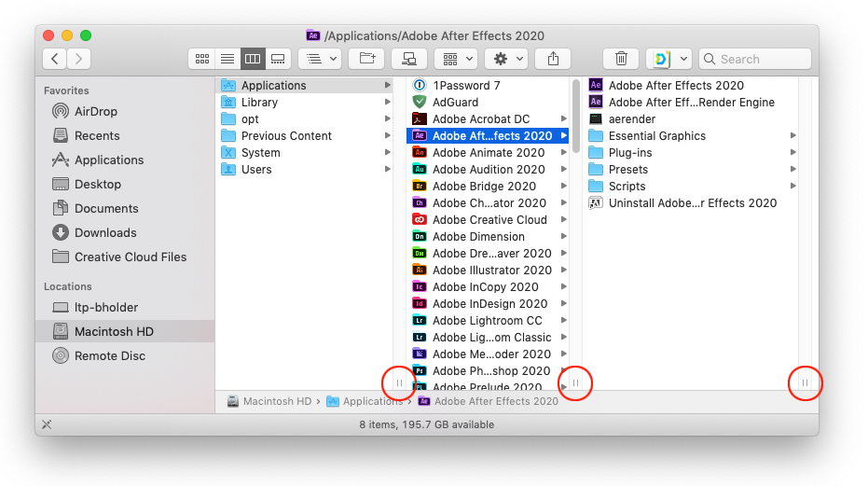This screenshot has height=486, width=868.
Task: Open the dropdown arrow beside the D icon
Action: 683,59
